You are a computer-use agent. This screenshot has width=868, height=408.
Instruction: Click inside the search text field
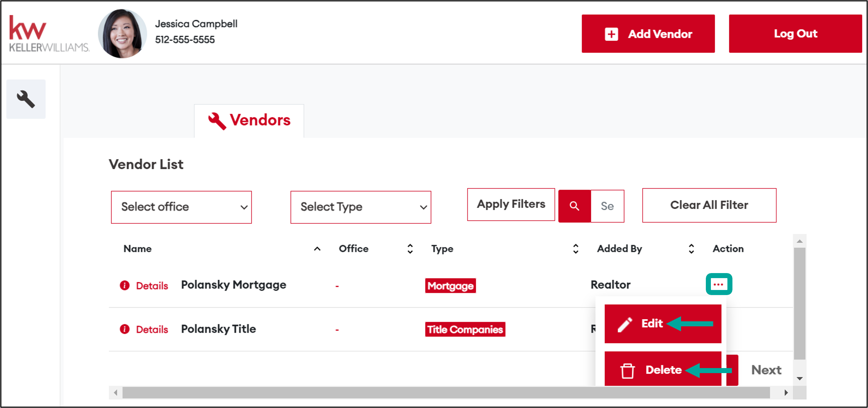click(x=607, y=206)
